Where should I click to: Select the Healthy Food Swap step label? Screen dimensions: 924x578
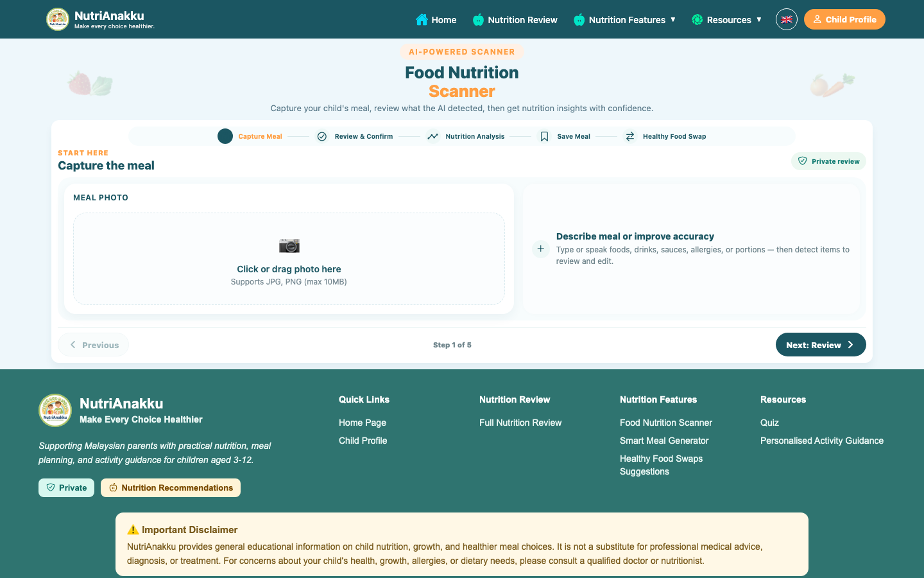coord(674,136)
